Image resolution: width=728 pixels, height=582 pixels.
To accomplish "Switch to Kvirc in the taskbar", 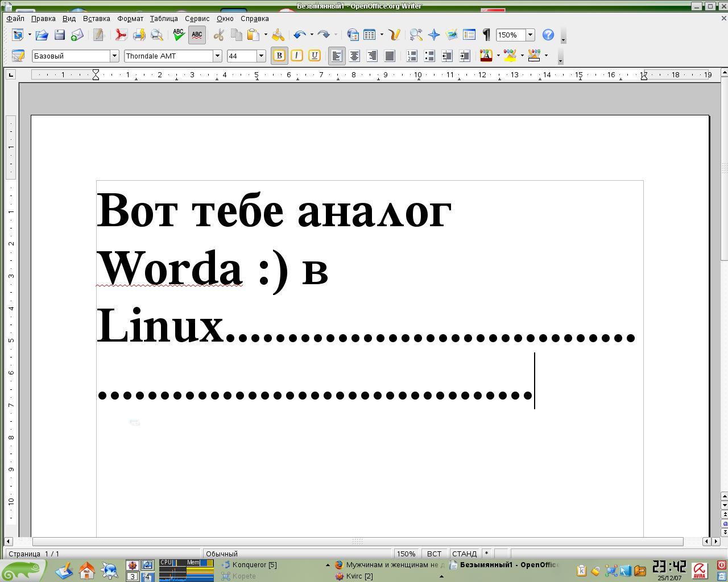I will point(358,576).
